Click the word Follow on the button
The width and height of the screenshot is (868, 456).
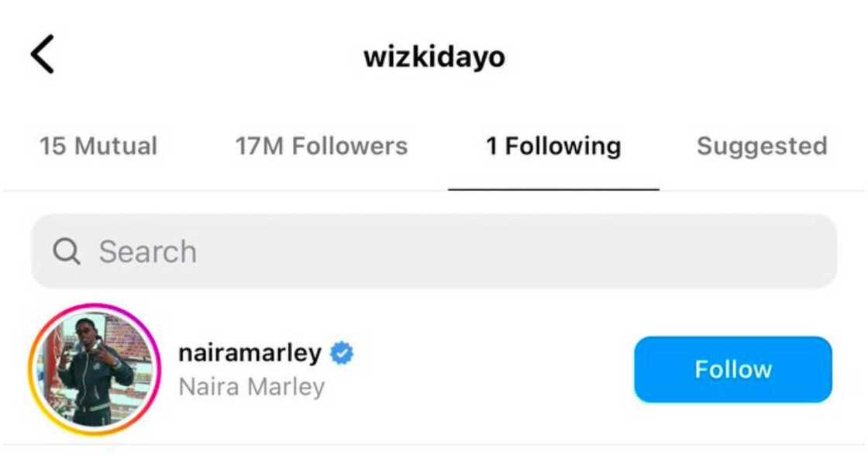733,370
